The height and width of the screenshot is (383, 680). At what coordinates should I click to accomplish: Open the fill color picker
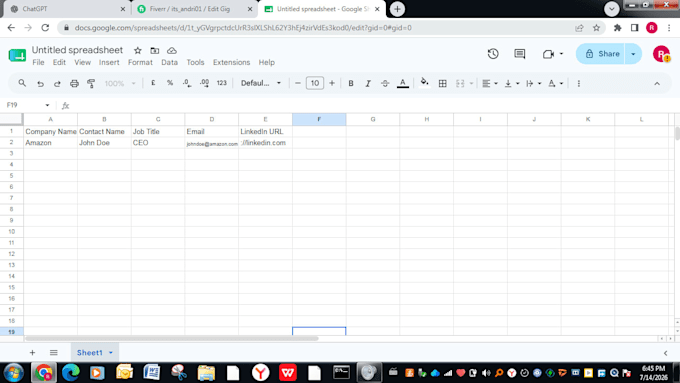425,83
